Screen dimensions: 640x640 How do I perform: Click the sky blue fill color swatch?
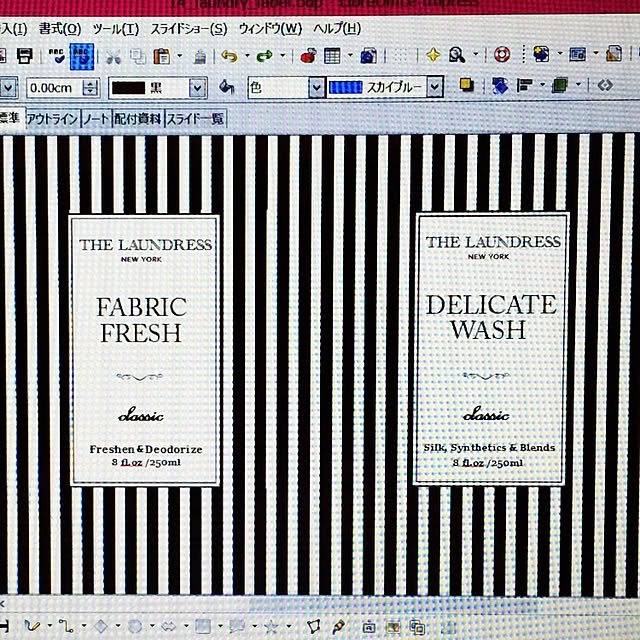[x=345, y=87]
